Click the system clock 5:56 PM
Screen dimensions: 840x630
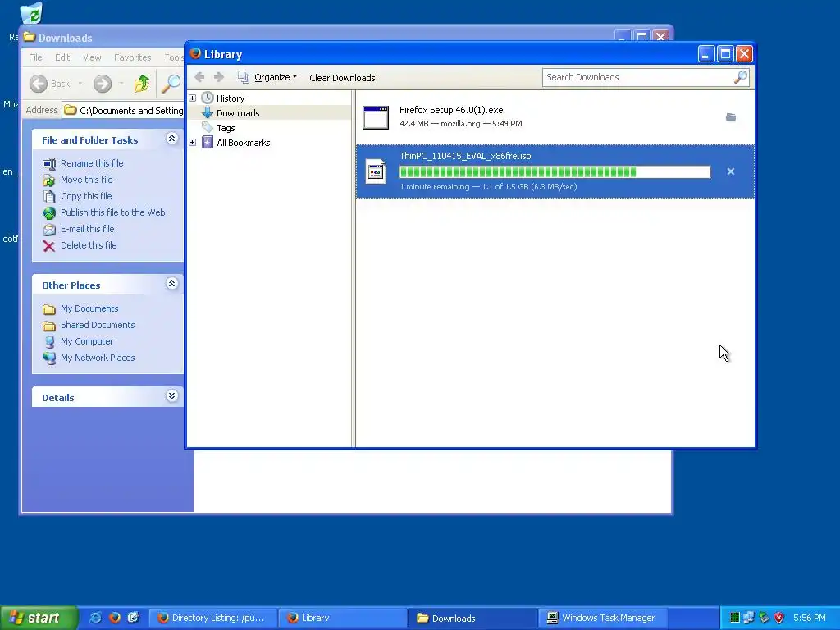pos(810,618)
